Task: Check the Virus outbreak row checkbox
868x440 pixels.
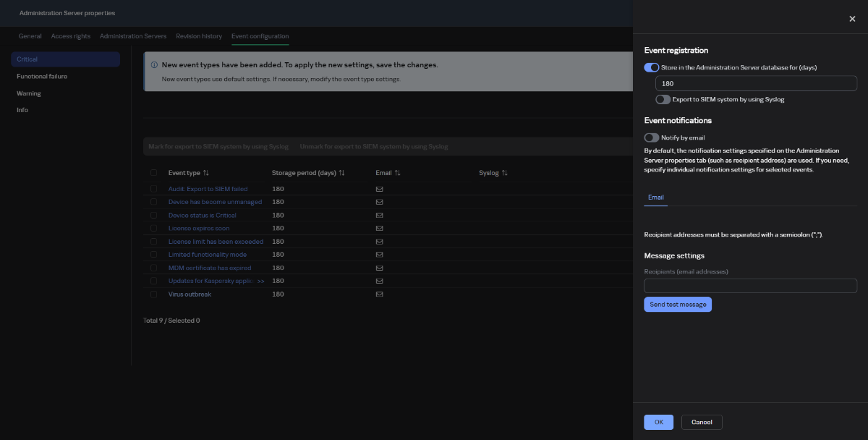Action: 153,295
